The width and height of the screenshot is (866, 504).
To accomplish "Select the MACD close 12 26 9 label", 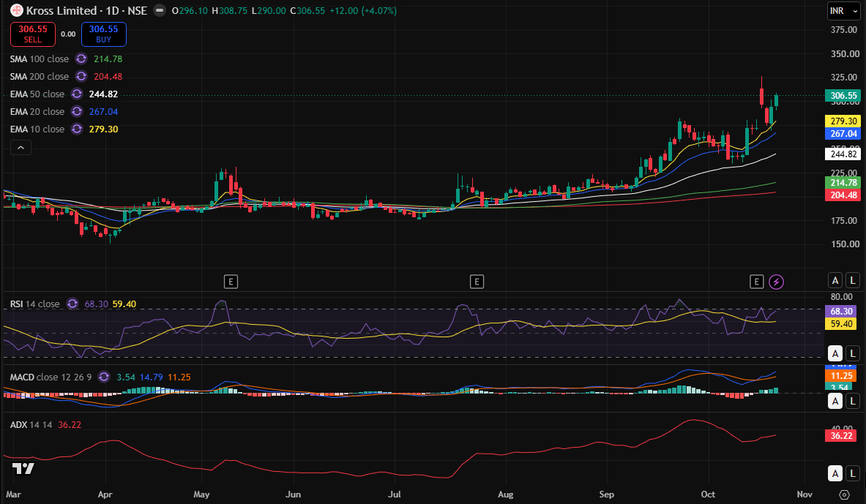I will click(51, 377).
